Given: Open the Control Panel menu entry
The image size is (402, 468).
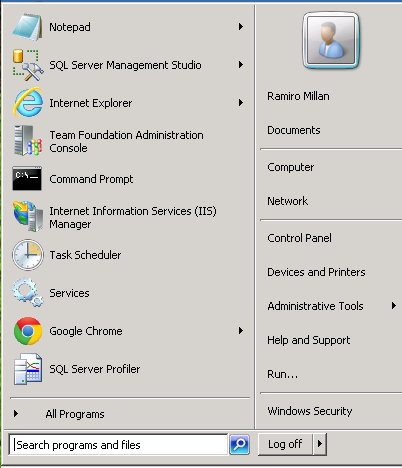Looking at the screenshot, I should [x=299, y=238].
